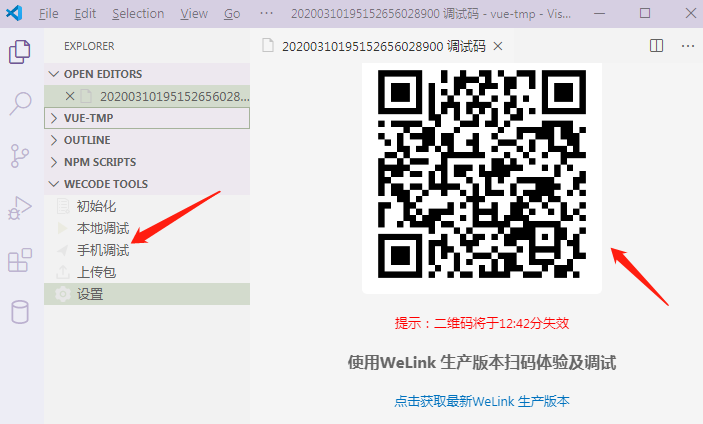Open the Search view in activity bar
The height and width of the screenshot is (424, 703).
point(20,104)
